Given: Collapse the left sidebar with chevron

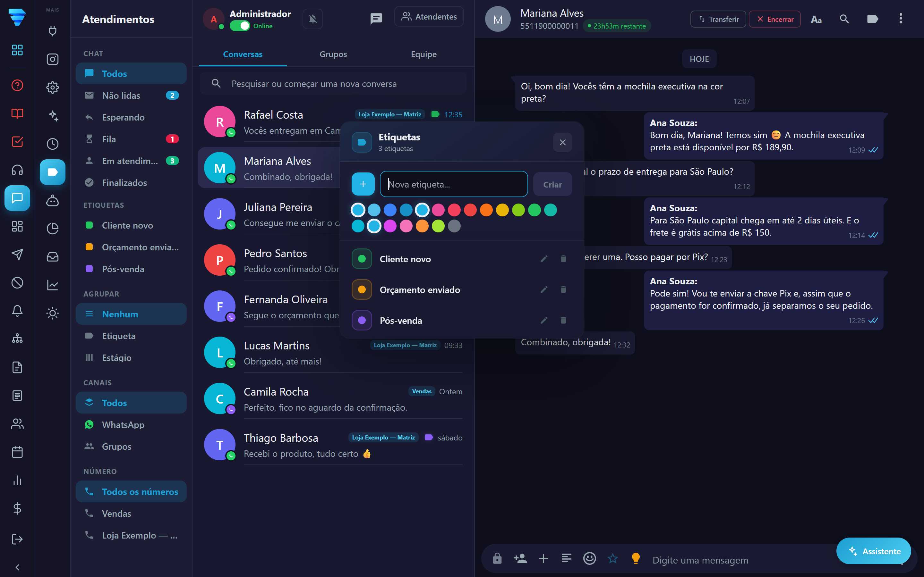Looking at the screenshot, I should coord(17,567).
